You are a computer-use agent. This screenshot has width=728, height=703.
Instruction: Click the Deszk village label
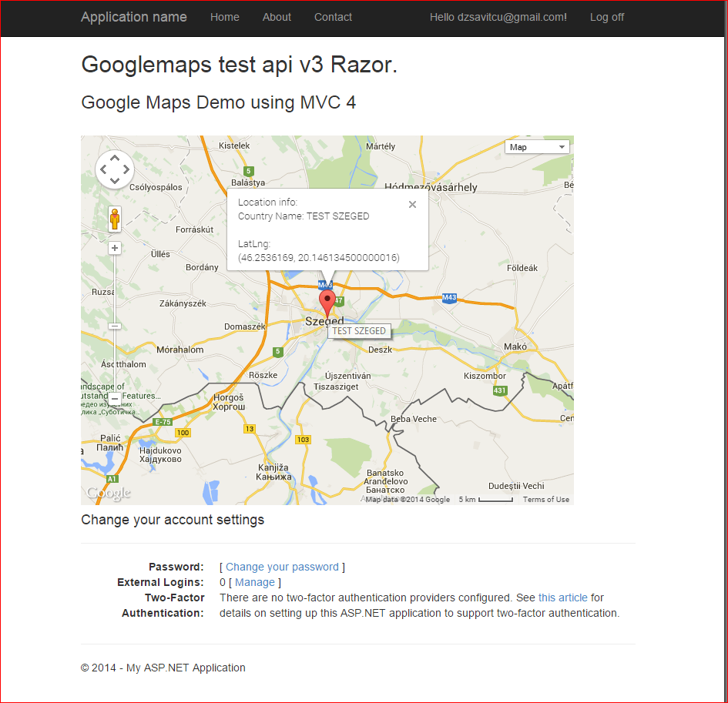[x=381, y=350]
